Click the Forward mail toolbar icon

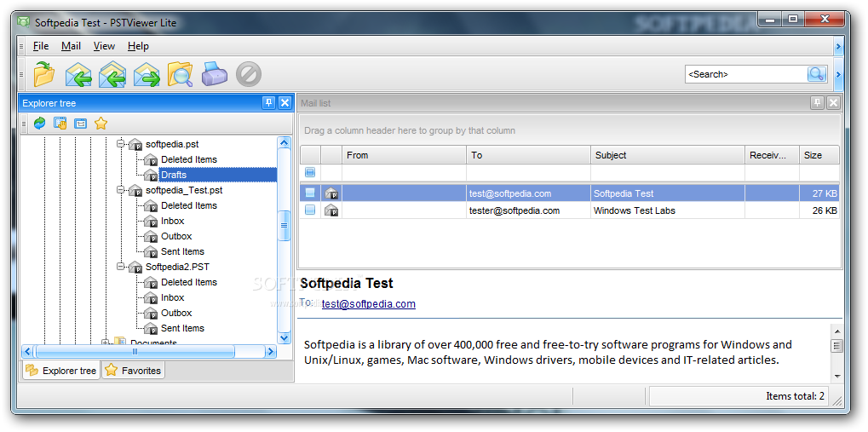coord(147,74)
